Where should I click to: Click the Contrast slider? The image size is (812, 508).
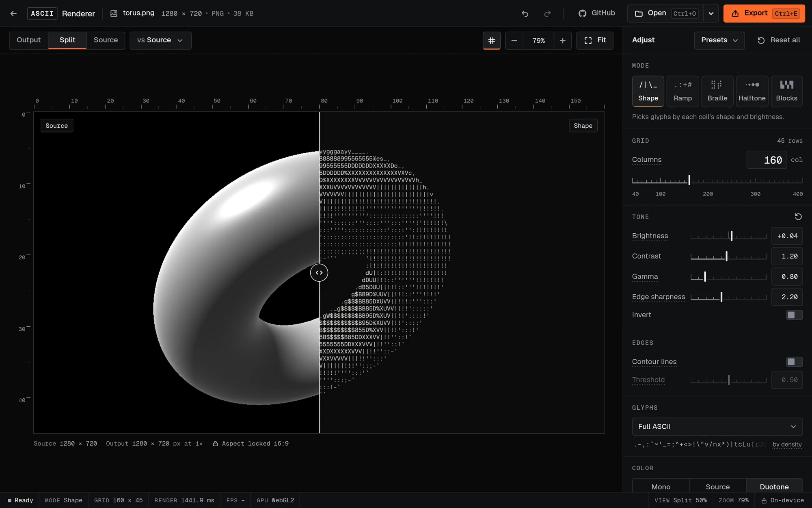pyautogui.click(x=728, y=256)
